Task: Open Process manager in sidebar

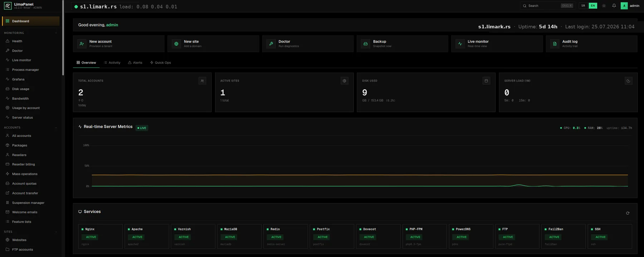Action: (31, 70)
